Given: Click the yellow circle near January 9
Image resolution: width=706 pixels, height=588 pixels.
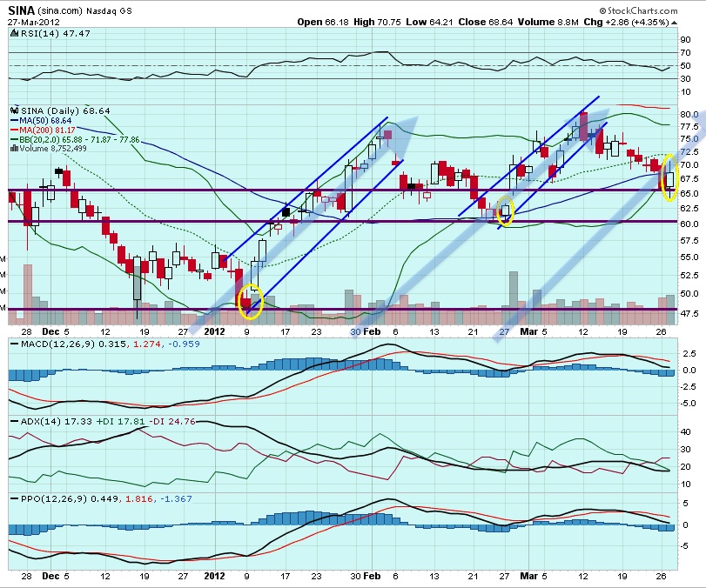Looking at the screenshot, I should (x=249, y=301).
